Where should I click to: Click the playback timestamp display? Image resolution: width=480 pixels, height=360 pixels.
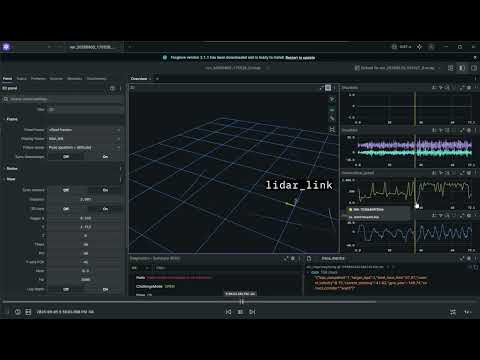(65, 312)
